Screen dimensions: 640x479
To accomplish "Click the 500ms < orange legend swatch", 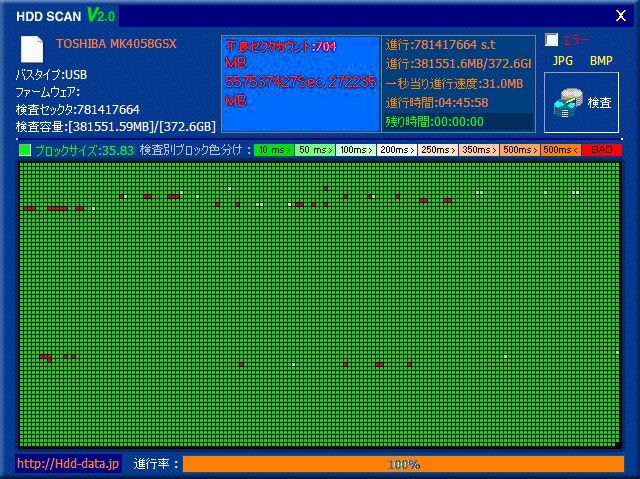I will click(561, 150).
